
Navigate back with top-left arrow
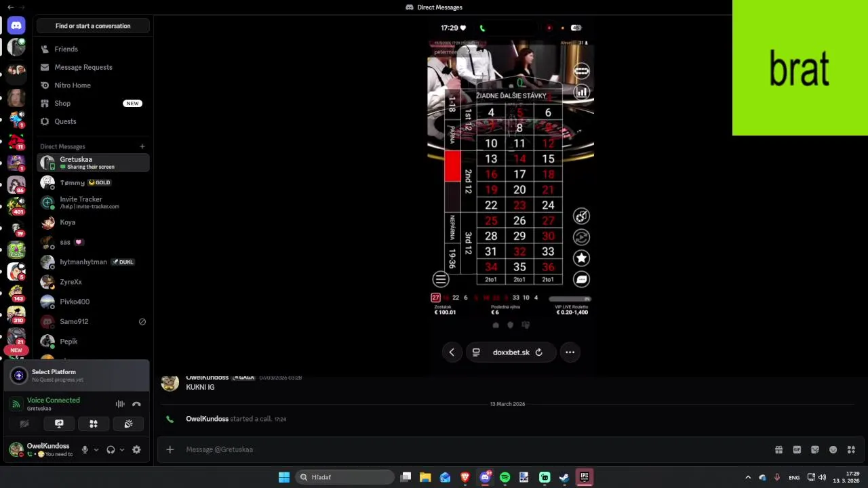tap(10, 7)
